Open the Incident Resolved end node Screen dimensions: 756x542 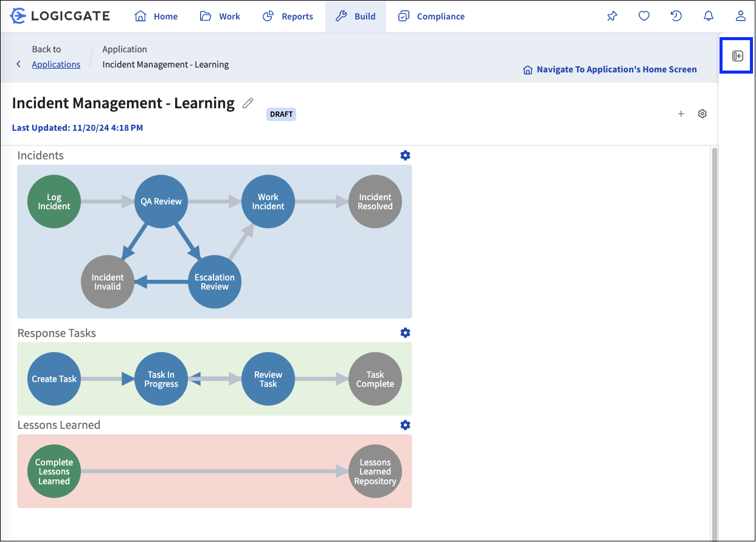[x=375, y=201]
